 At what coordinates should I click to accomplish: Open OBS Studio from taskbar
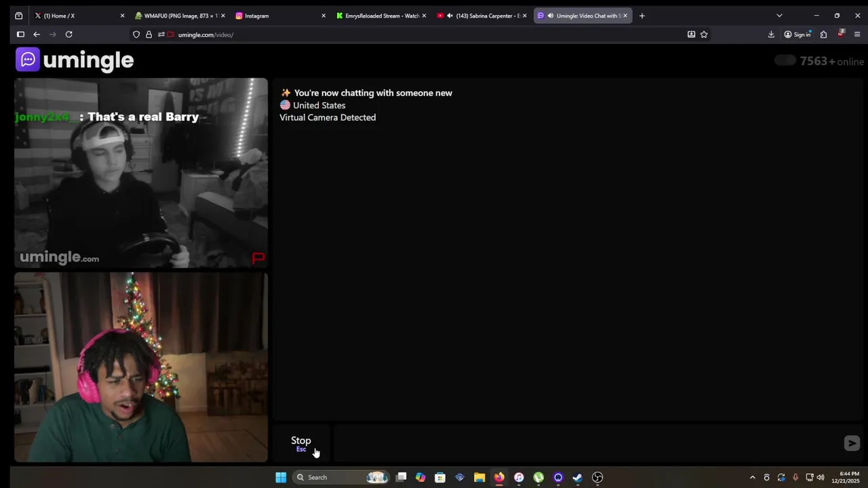coord(597,477)
